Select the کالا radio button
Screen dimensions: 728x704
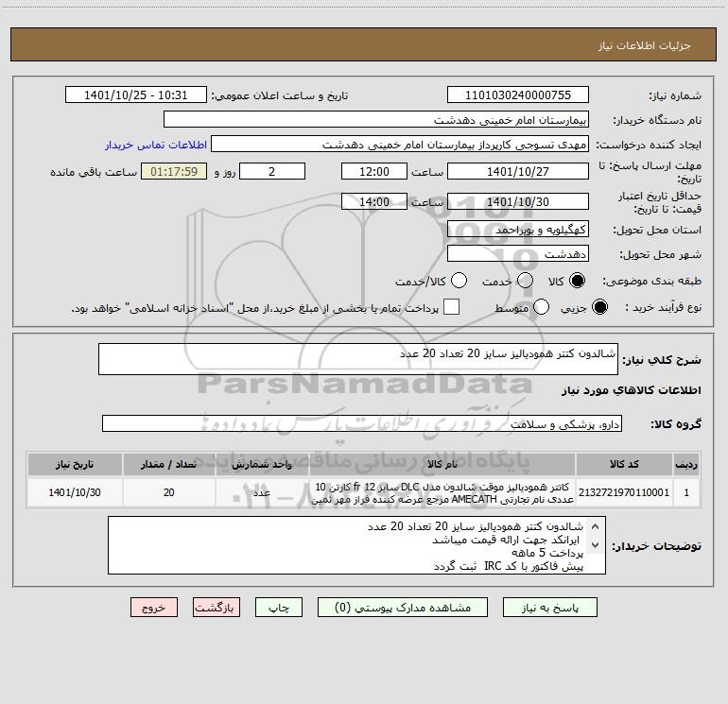577,281
